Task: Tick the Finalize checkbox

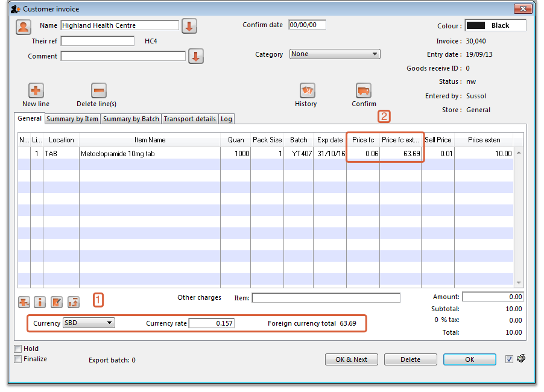Action: (x=18, y=359)
